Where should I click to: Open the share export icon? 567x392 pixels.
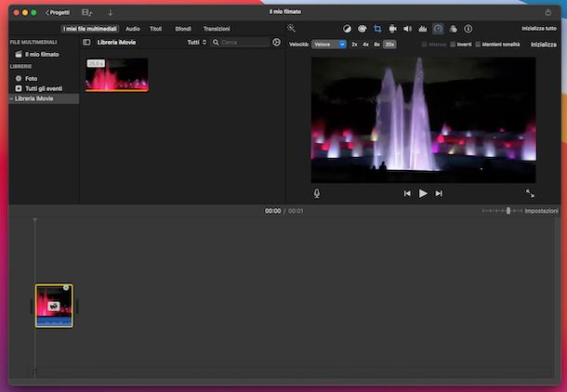click(547, 12)
